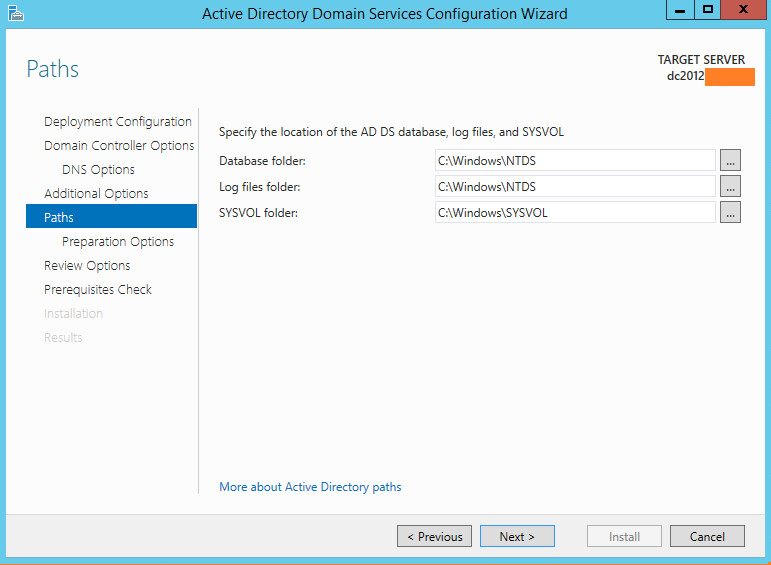Minimize the configuration wizard window
Image resolution: width=771 pixels, height=565 pixels.
[x=678, y=10]
